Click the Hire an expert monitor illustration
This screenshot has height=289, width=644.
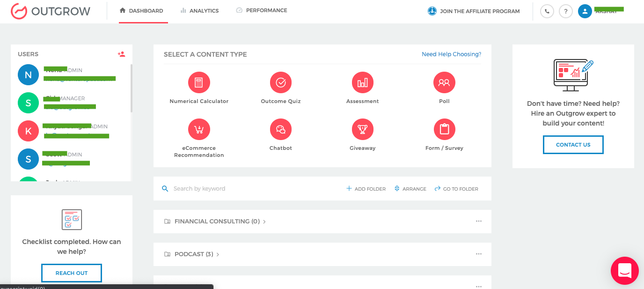pyautogui.click(x=573, y=75)
